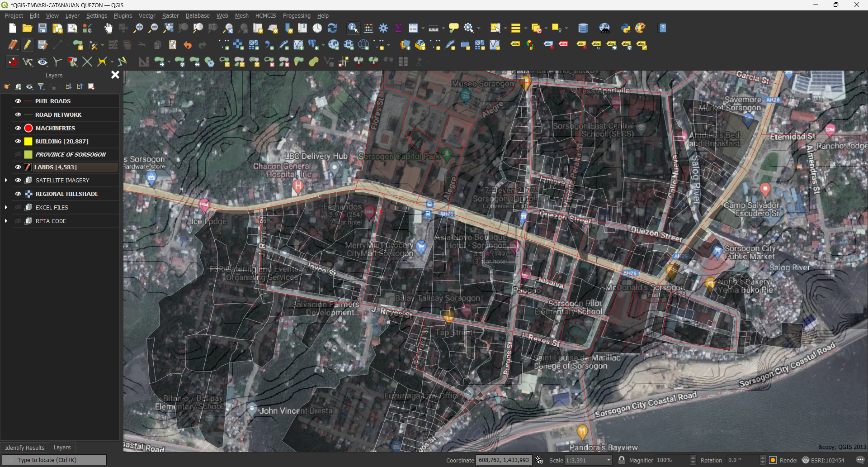Expand the RPTA CODE group

6,221
